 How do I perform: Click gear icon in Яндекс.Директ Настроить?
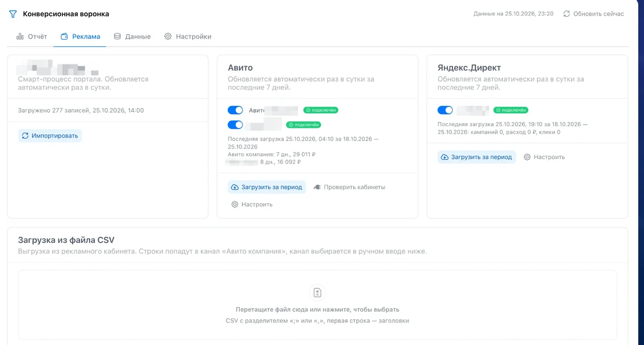click(527, 157)
